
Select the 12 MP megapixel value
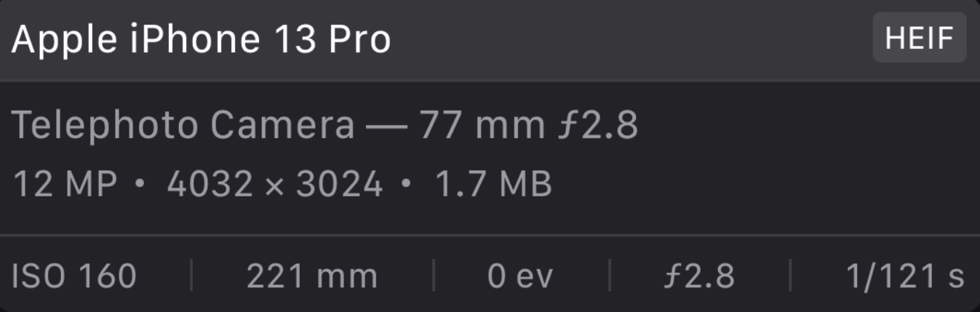coord(65,185)
